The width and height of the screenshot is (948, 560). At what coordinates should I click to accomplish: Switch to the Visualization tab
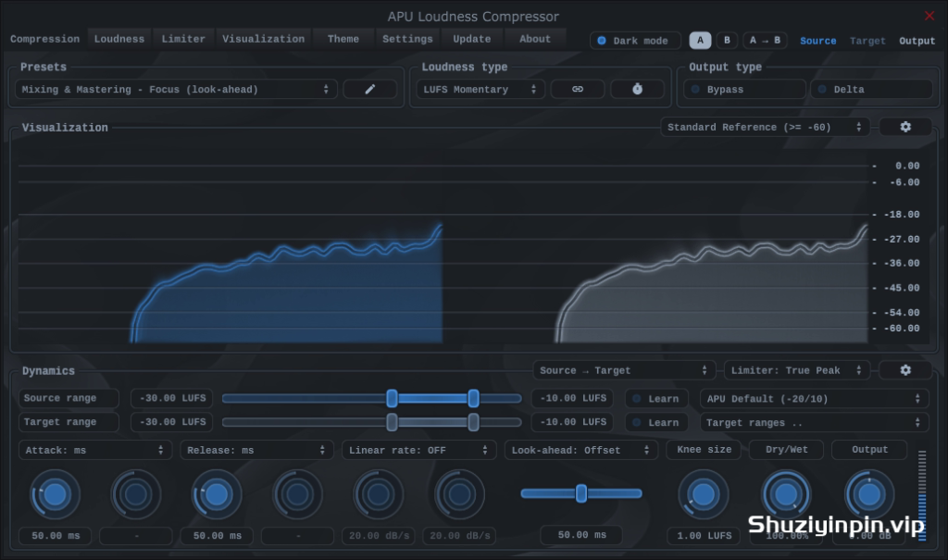point(264,39)
